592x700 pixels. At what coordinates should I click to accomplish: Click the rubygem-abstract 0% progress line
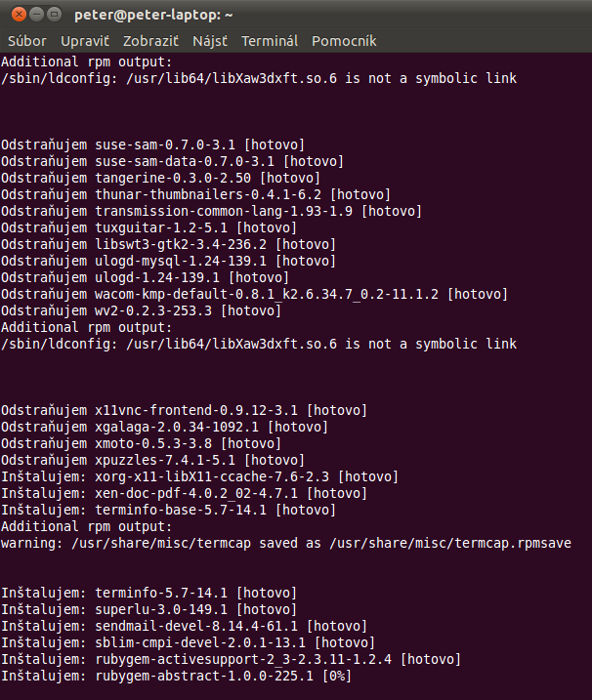(x=177, y=676)
